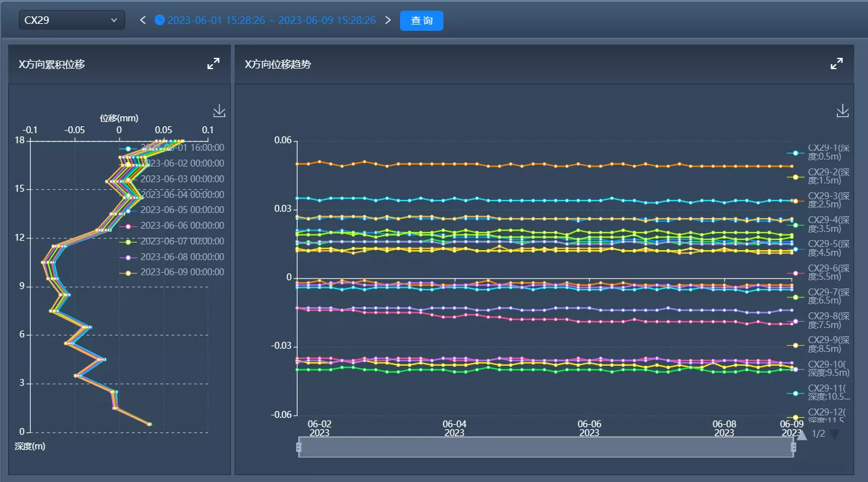Screen dimensions: 868x482
Task: Click the depth tick labeled 18
Action: [x=19, y=141]
